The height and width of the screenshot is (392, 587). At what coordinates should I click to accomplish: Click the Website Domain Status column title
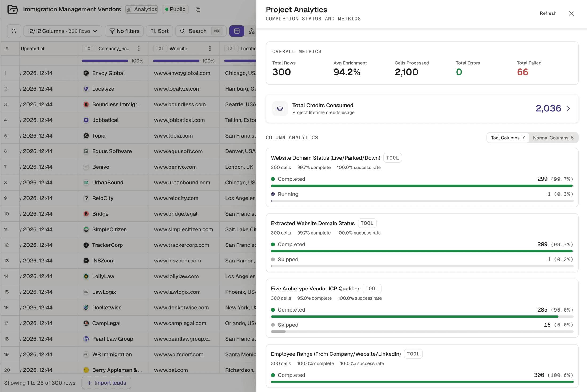(x=326, y=158)
